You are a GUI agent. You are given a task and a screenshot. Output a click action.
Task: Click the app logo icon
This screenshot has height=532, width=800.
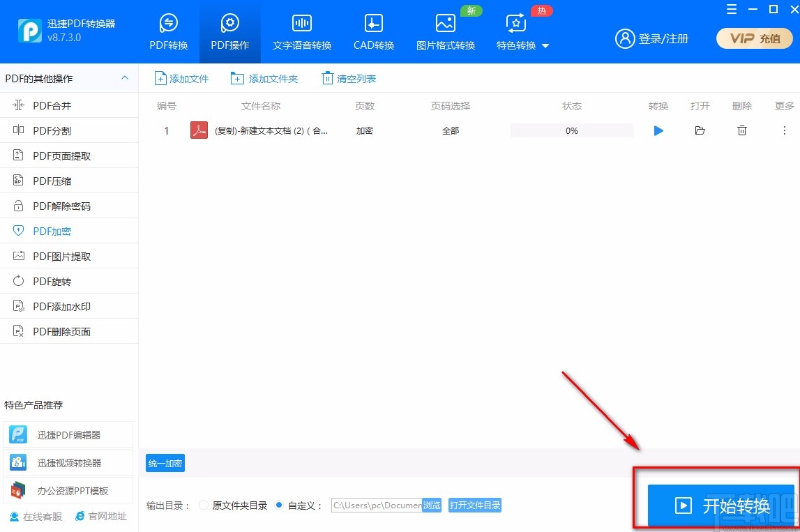tap(29, 31)
